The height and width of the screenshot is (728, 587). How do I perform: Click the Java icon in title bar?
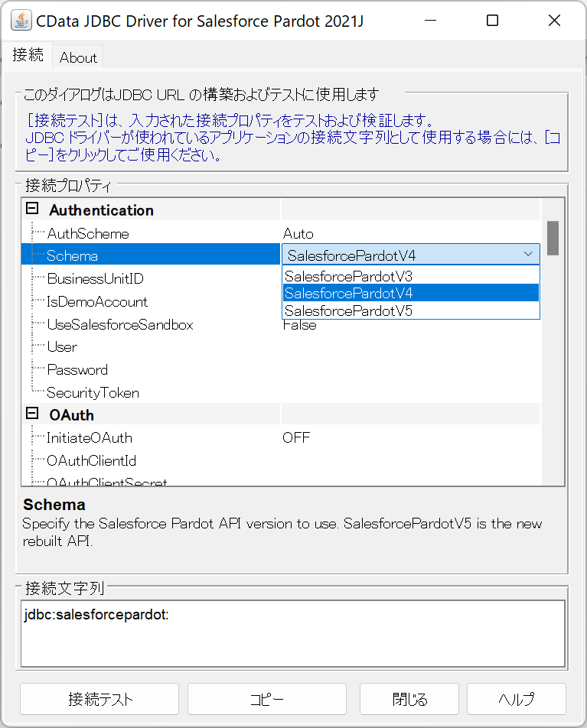(21, 21)
